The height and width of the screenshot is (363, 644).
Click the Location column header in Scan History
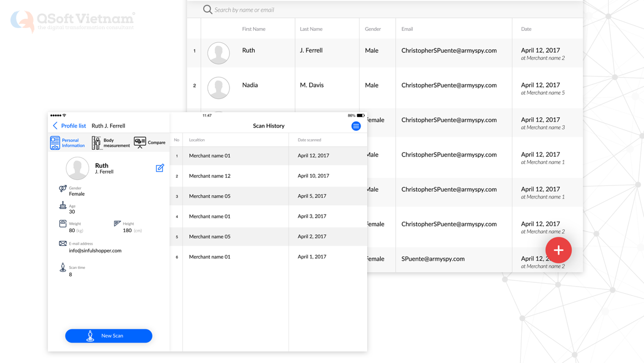[x=197, y=140]
